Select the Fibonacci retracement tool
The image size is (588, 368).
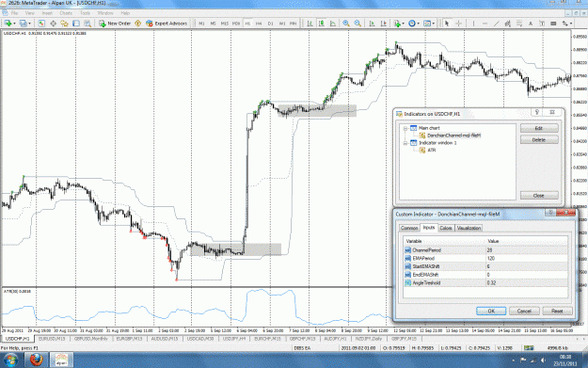click(x=519, y=24)
